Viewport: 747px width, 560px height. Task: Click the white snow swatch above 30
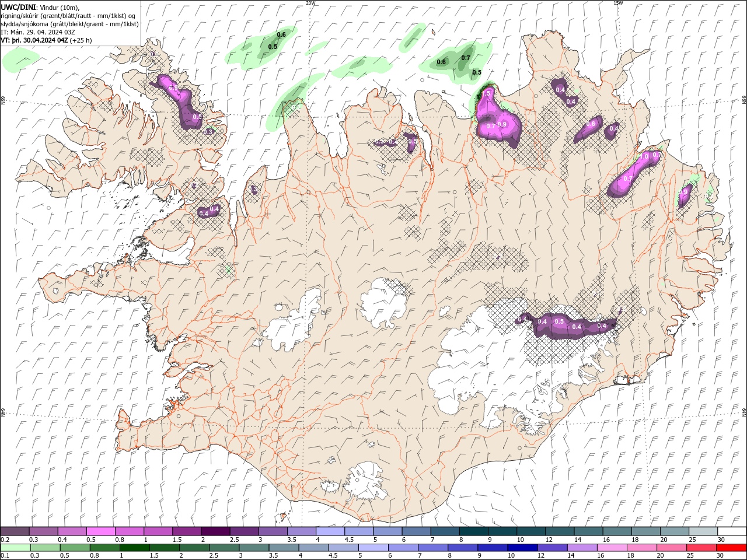pyautogui.click(x=731, y=531)
